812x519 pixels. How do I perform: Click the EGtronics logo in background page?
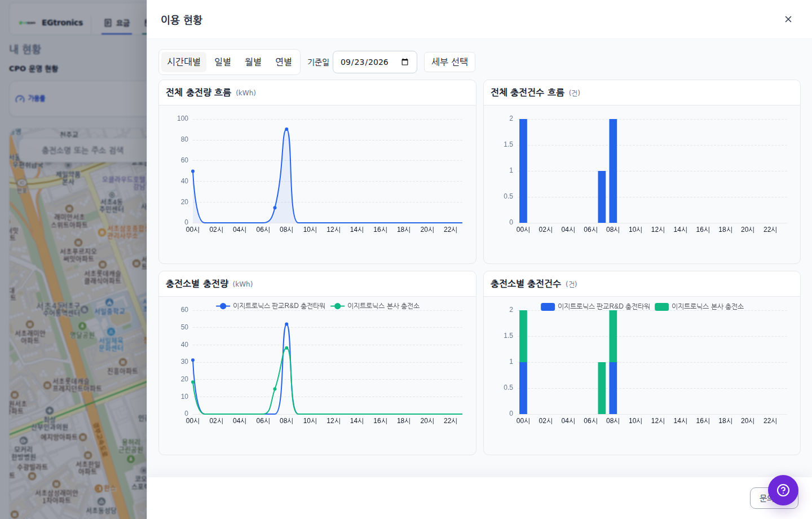point(51,23)
